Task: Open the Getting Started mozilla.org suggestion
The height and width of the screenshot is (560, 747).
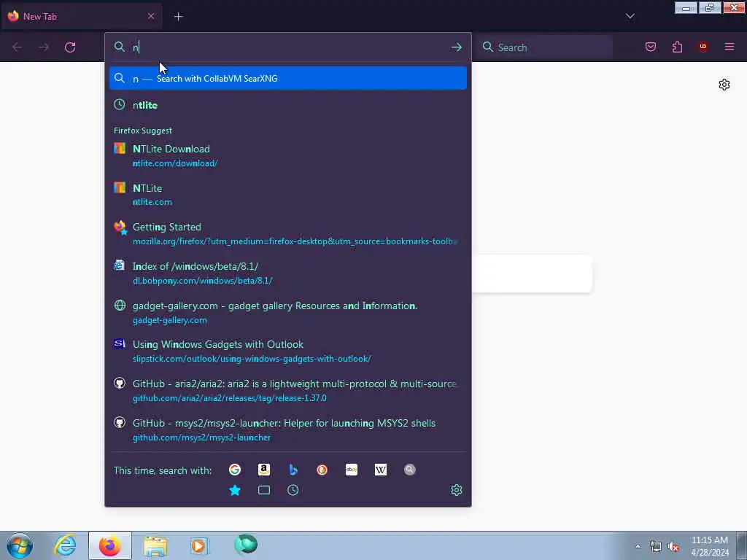Action: click(287, 234)
